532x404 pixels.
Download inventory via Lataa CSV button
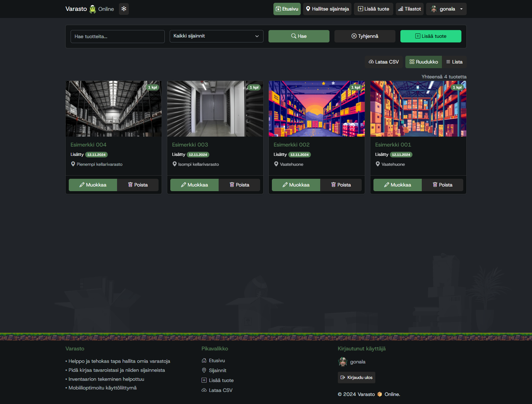click(x=384, y=62)
